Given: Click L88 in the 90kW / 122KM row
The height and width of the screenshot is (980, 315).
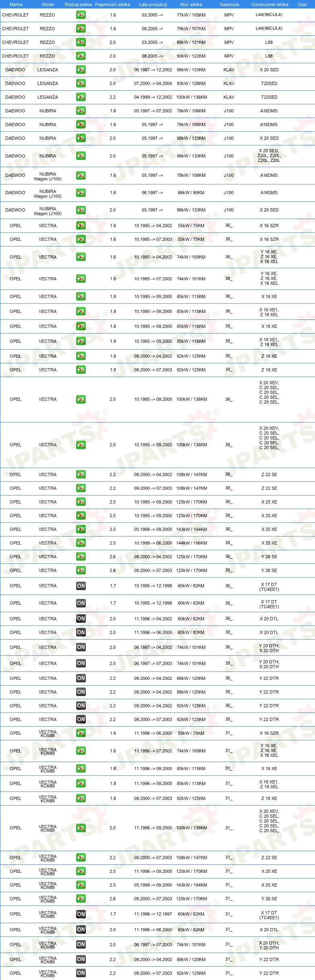Looking at the screenshot, I should [269, 56].
